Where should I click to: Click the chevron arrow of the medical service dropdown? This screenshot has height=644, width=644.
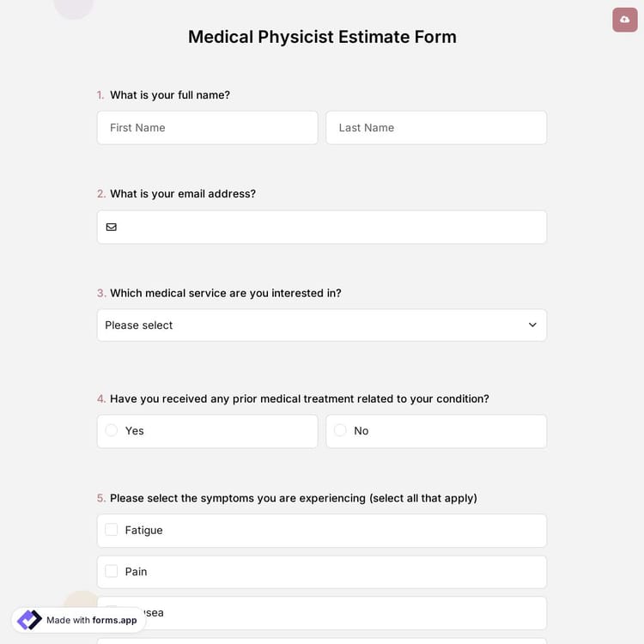tap(532, 325)
